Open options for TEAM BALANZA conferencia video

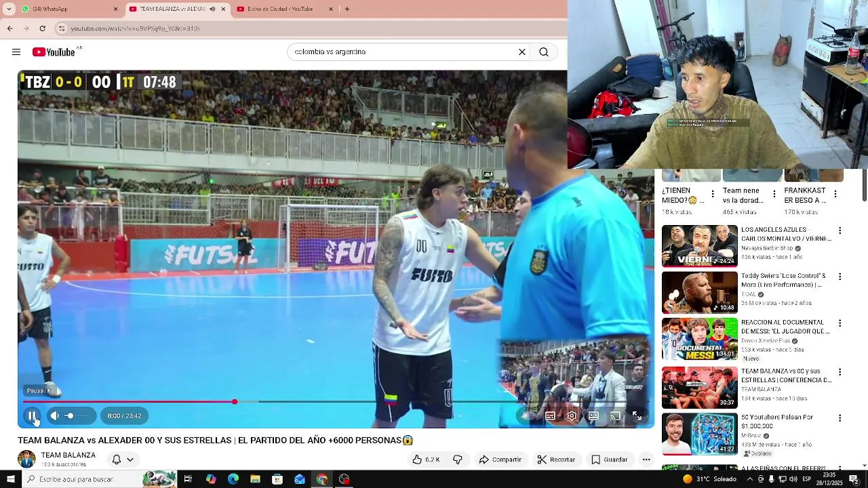tap(840, 372)
